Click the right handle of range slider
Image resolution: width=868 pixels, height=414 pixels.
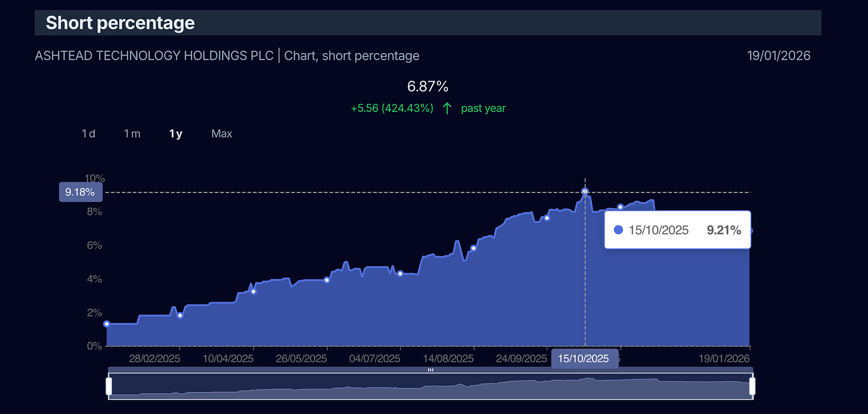tap(752, 386)
